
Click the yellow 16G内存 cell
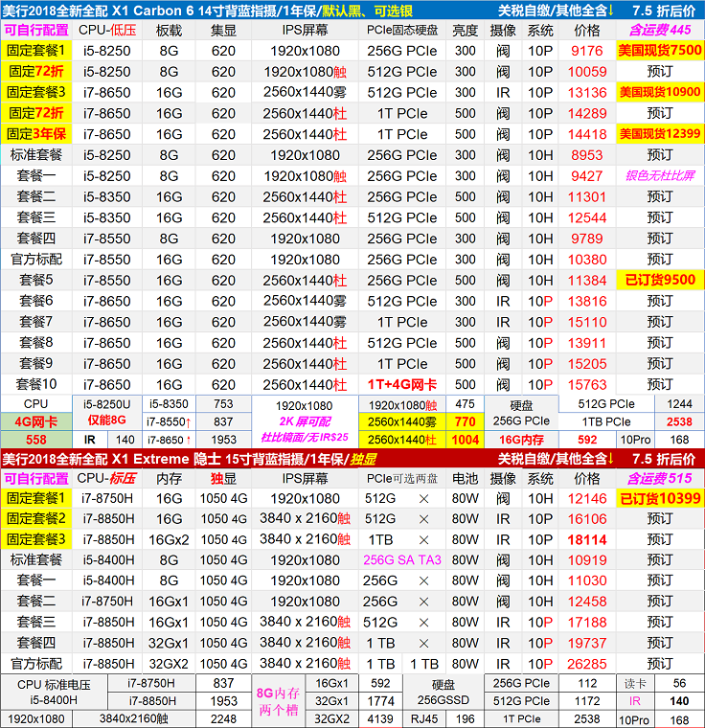tap(519, 440)
